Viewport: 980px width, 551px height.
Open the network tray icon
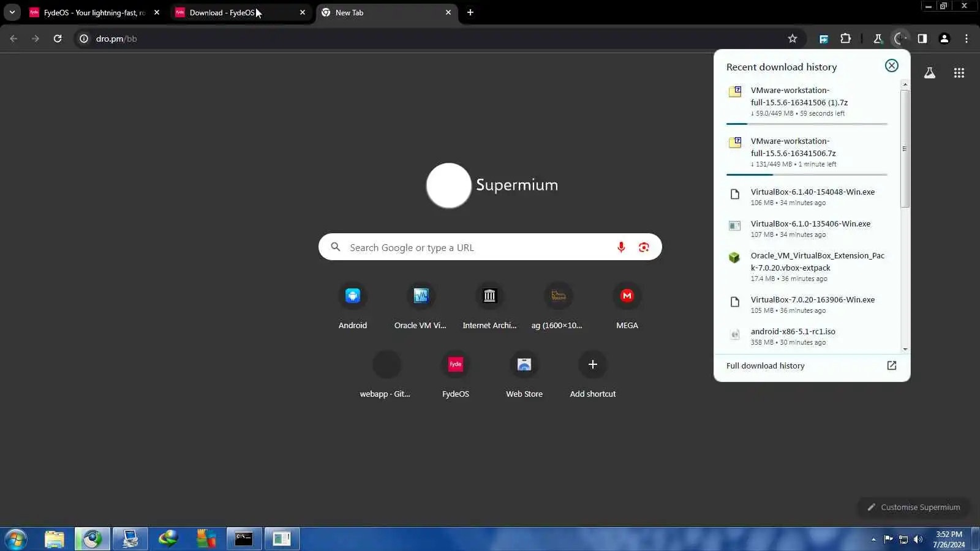point(903,539)
